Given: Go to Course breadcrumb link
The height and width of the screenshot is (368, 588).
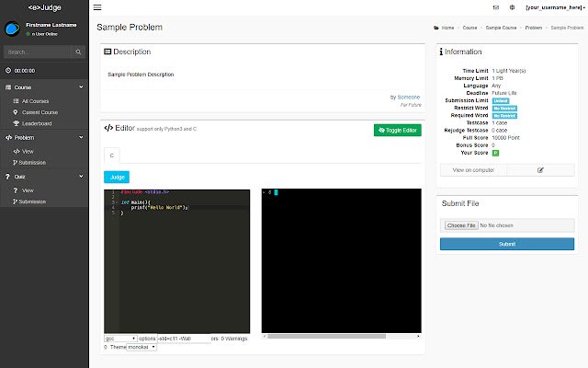Looking at the screenshot, I should tap(469, 28).
